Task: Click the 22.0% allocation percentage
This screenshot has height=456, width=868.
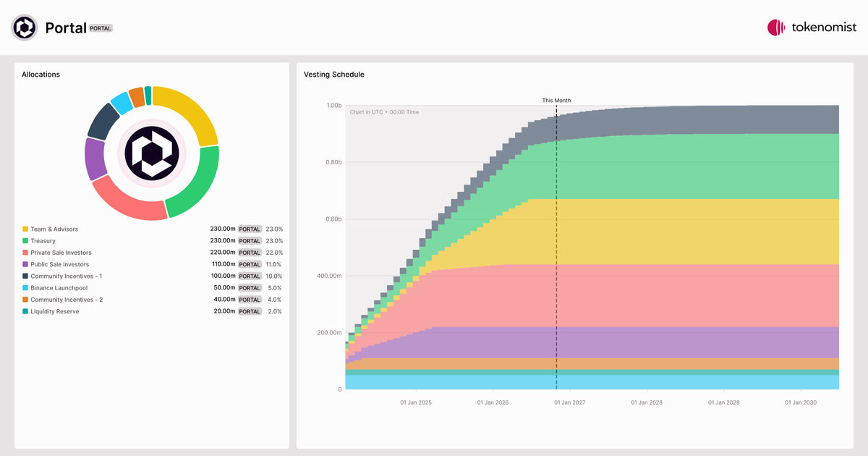Action: tap(274, 253)
